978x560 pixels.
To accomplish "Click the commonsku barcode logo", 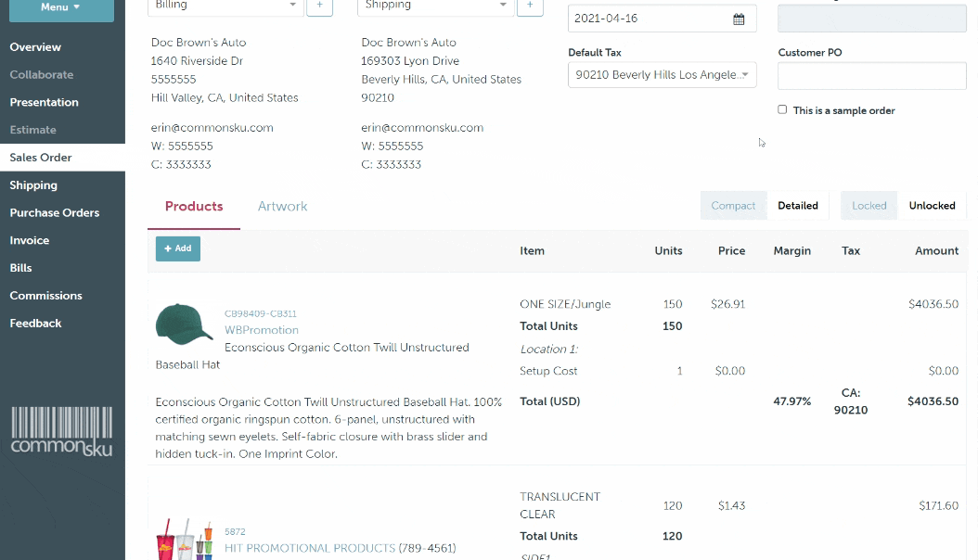I will pos(62,432).
